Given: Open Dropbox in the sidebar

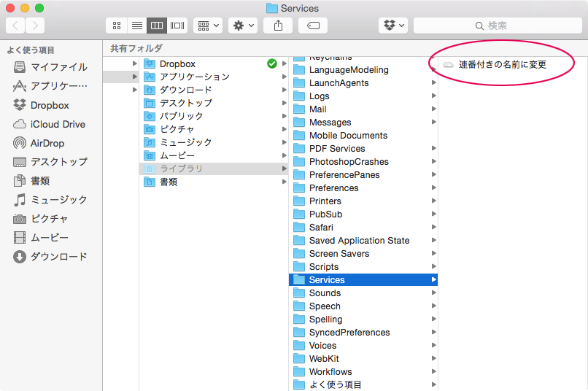Looking at the screenshot, I should click(x=42, y=105).
